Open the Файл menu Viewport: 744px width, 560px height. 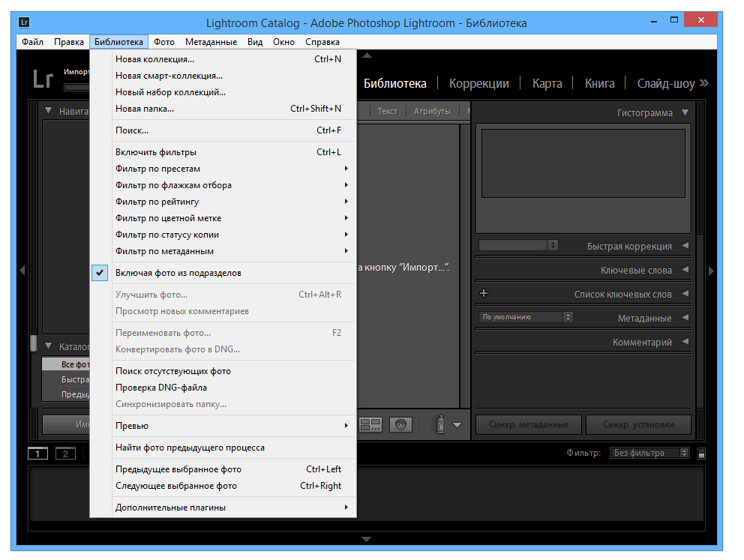point(33,42)
